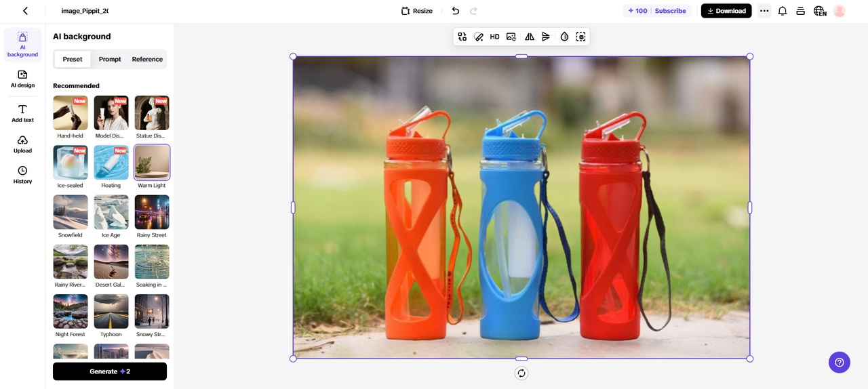
Task: Choose the Rainy River preset
Action: [x=71, y=262]
